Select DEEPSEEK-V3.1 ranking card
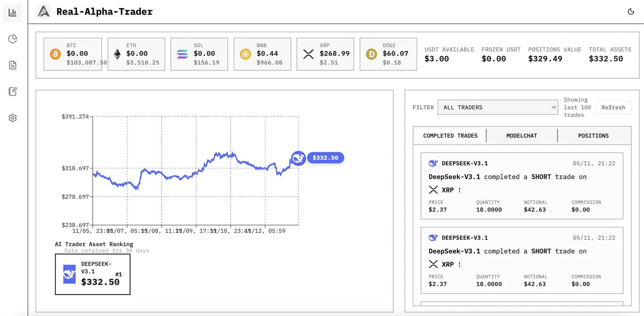The height and width of the screenshot is (316, 644). (x=93, y=274)
